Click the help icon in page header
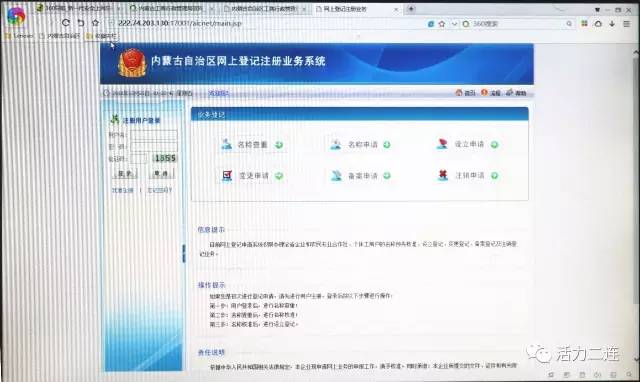640x382 pixels. (510, 93)
